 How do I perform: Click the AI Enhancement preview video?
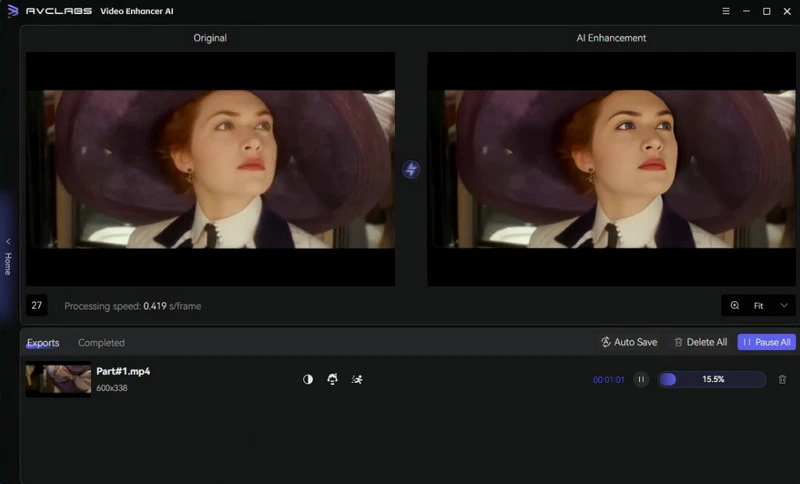coord(611,169)
